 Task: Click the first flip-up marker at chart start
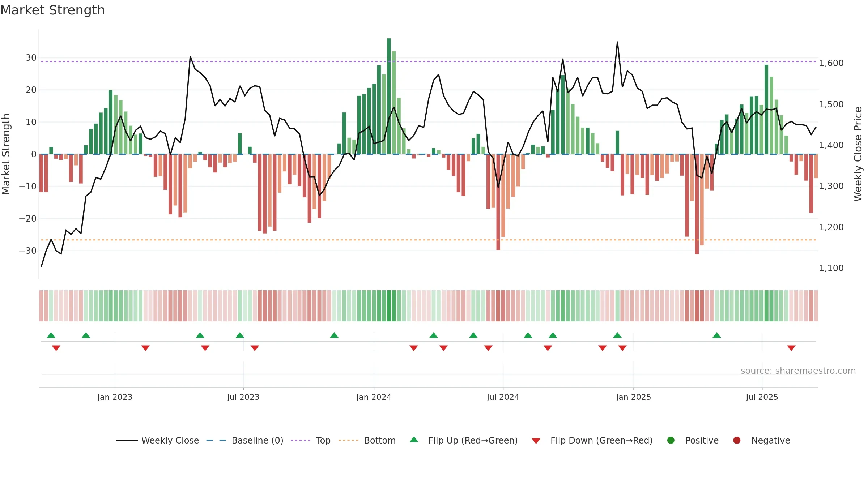[x=51, y=335]
